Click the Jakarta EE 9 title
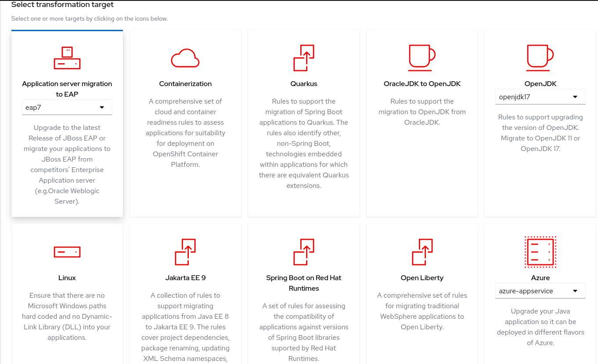598x364 pixels. pos(185,278)
